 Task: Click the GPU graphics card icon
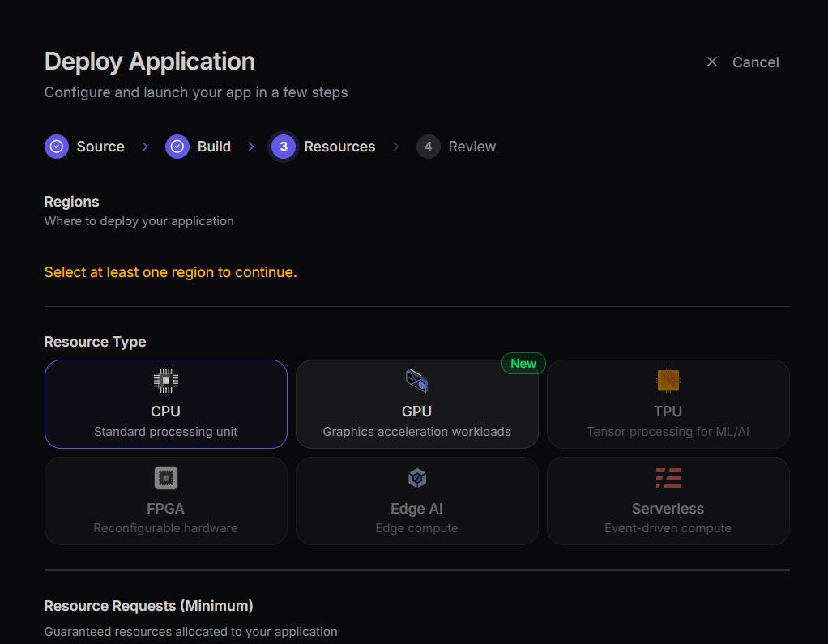(416, 380)
